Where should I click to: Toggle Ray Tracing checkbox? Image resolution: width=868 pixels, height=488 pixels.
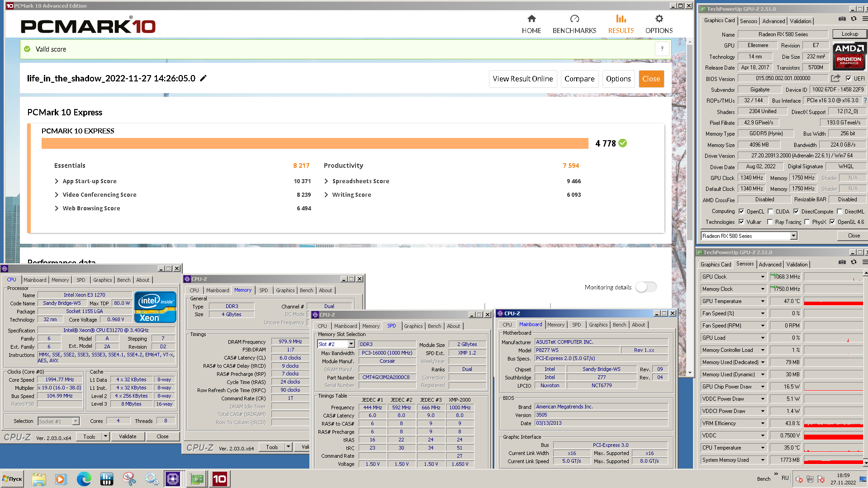coord(770,222)
